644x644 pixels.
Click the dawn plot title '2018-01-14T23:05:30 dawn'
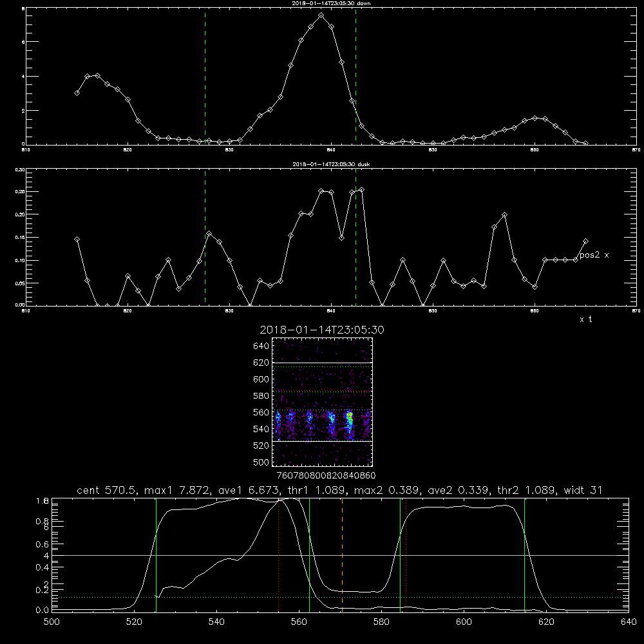pos(331,3)
